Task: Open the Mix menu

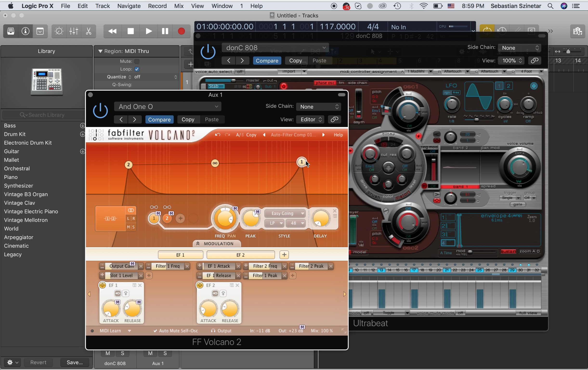Action: pyautogui.click(x=179, y=6)
